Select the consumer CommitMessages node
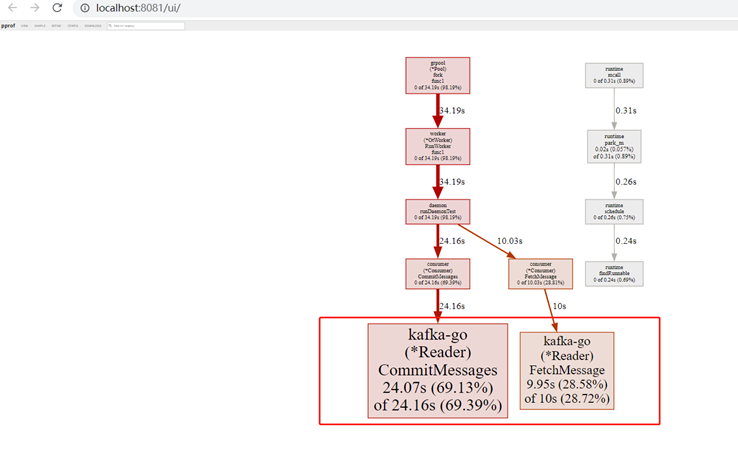 tap(438, 273)
